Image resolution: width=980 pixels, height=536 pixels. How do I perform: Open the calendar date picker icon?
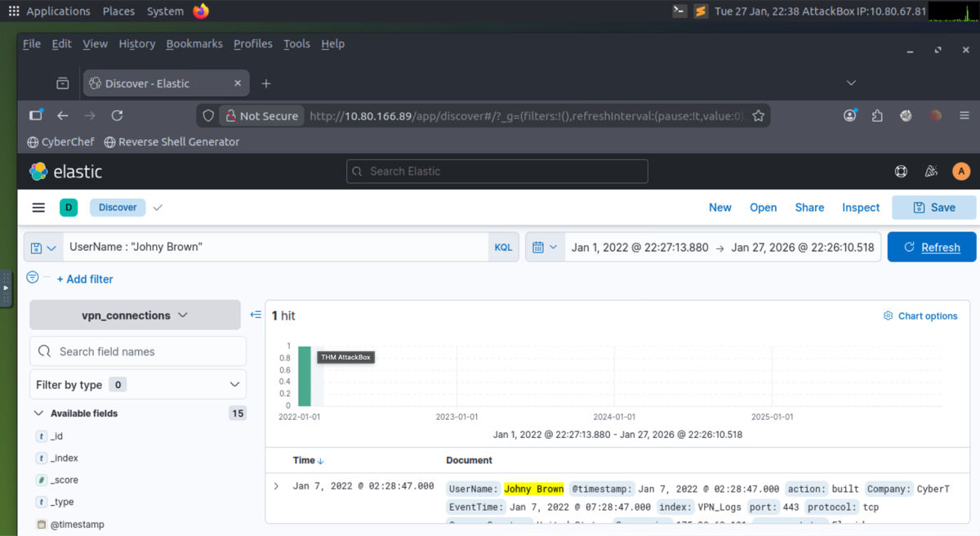click(x=544, y=247)
